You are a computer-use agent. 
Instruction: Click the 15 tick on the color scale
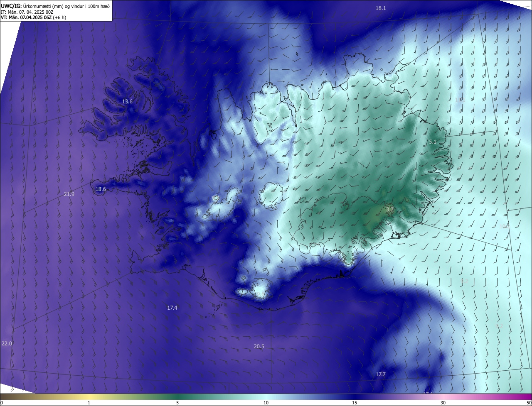[x=355, y=403]
